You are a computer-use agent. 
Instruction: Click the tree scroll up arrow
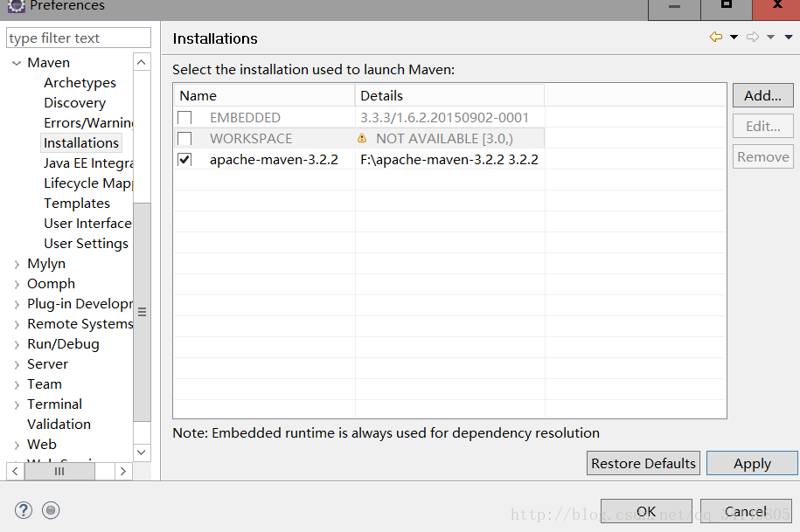click(142, 62)
